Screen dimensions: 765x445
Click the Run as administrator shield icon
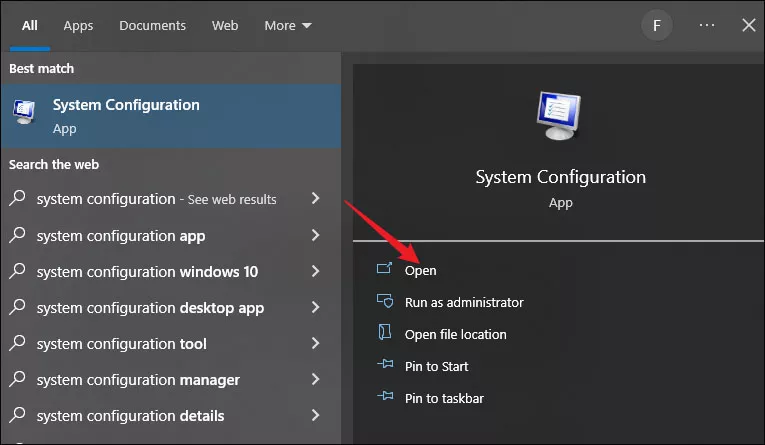point(385,300)
